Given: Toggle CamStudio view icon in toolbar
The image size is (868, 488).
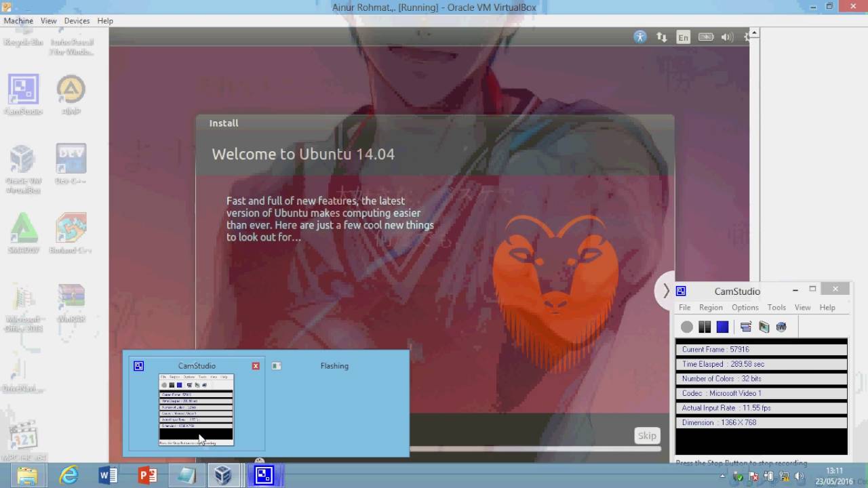Looking at the screenshot, I should pyautogui.click(x=746, y=327).
